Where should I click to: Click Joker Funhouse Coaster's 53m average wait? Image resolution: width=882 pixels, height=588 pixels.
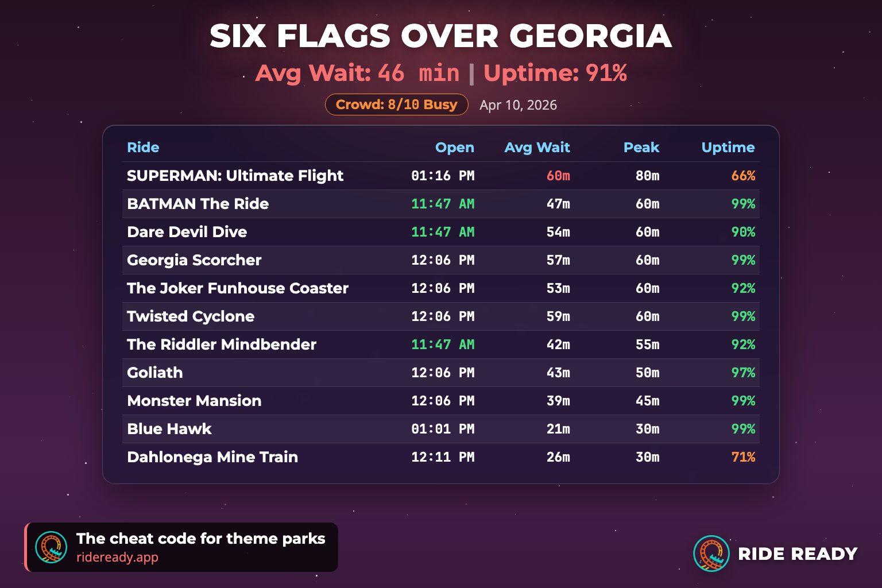559,288
